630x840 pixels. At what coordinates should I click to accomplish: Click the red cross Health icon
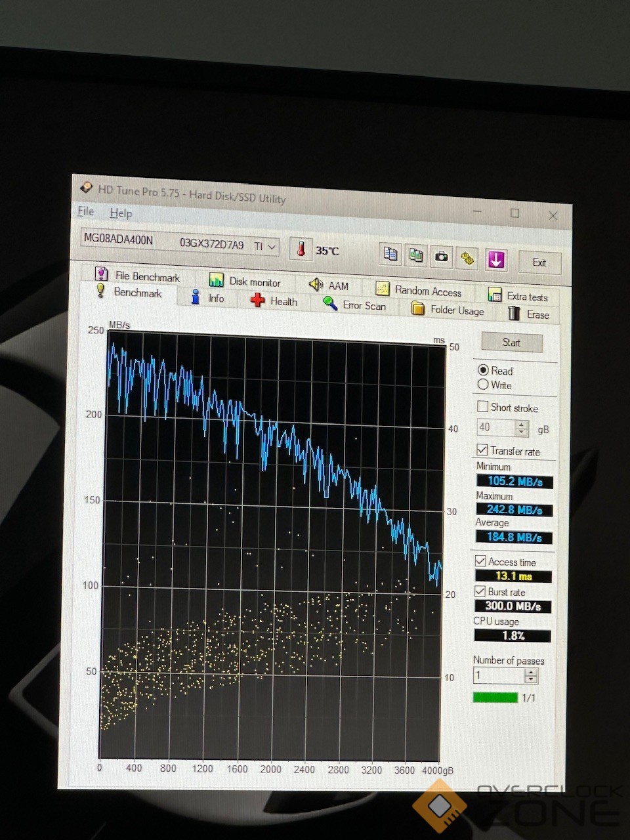point(257,300)
